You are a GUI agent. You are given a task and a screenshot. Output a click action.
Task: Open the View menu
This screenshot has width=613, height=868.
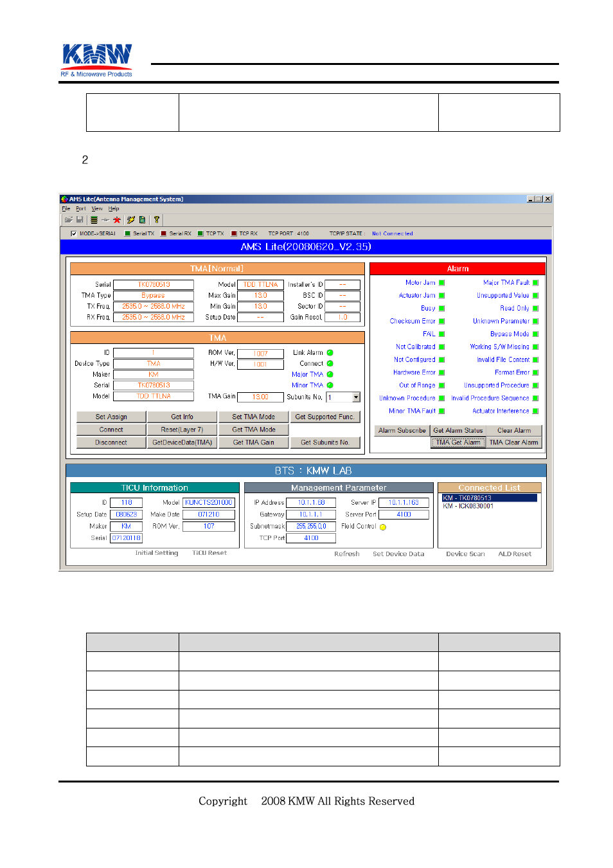point(97,209)
